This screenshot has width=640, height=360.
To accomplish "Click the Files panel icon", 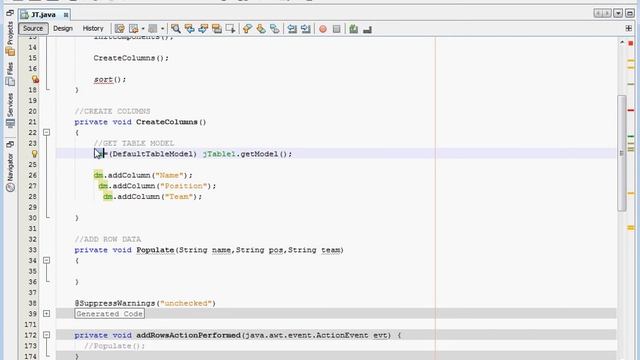I will coord(10,81).
